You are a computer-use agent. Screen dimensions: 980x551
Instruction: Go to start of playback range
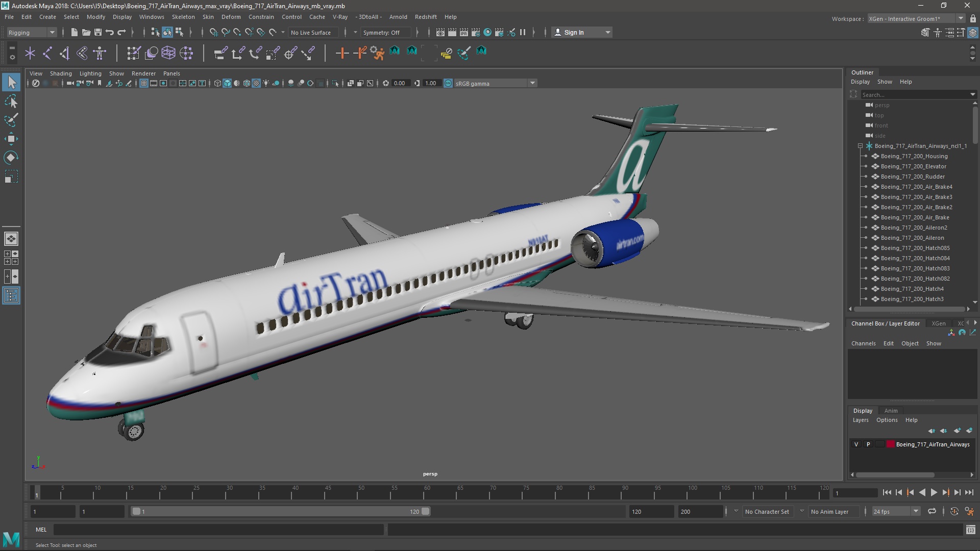[887, 492]
